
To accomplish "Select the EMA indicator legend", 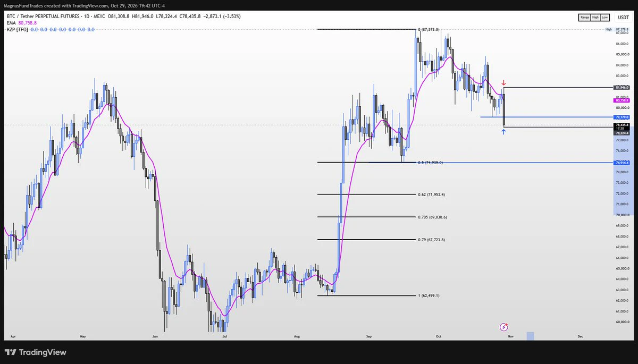I will point(11,23).
